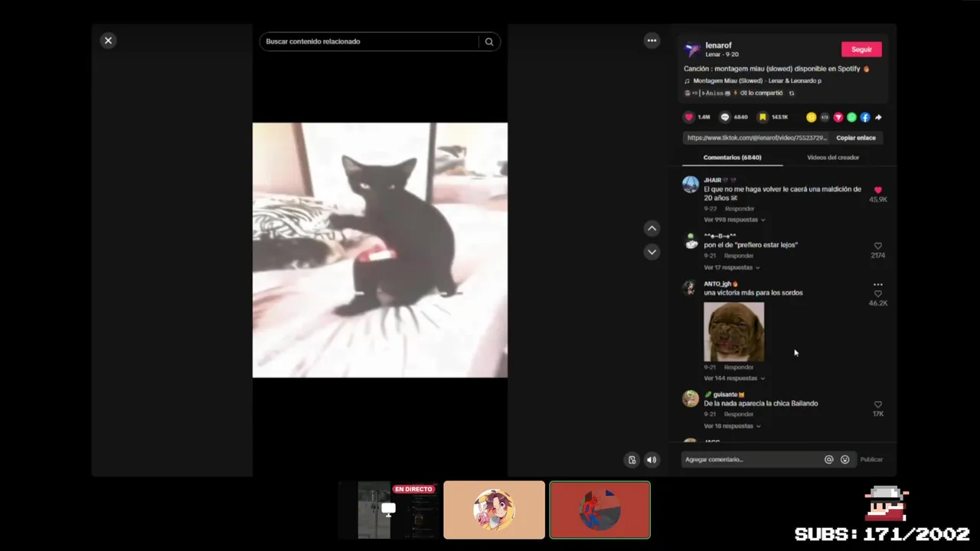This screenshot has width=980, height=551.
Task: Click the search magnifier icon
Action: 489,42
